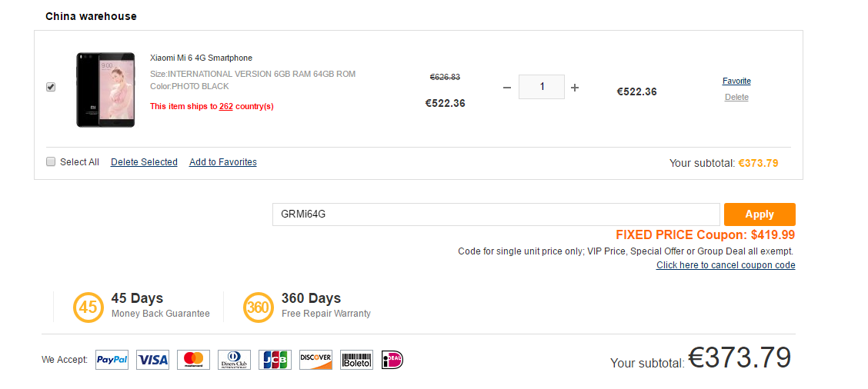Click the Diners Club payment icon
The height and width of the screenshot is (389, 868).
(234, 360)
